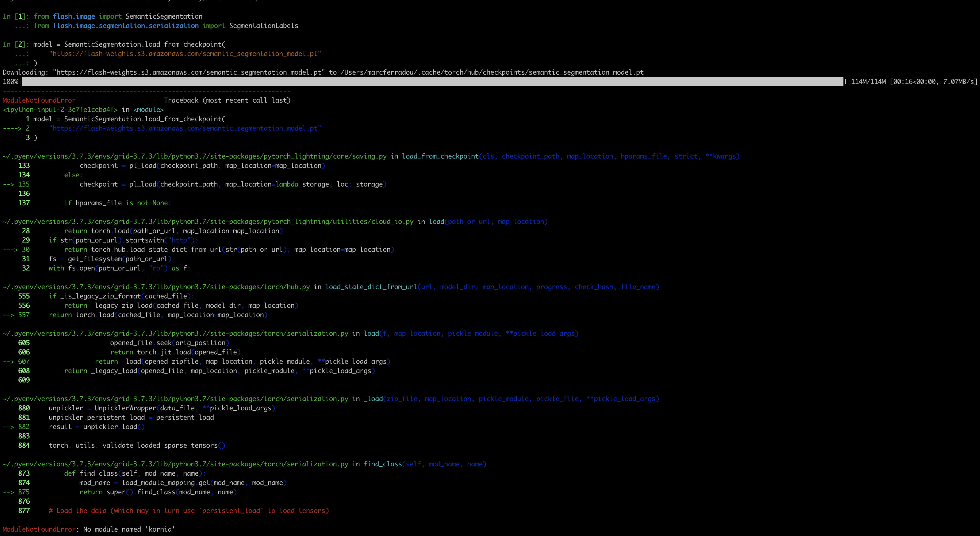Click the ModuleNotFoundError heading text
Image resolution: width=980 pixels, height=536 pixels.
[x=38, y=100]
